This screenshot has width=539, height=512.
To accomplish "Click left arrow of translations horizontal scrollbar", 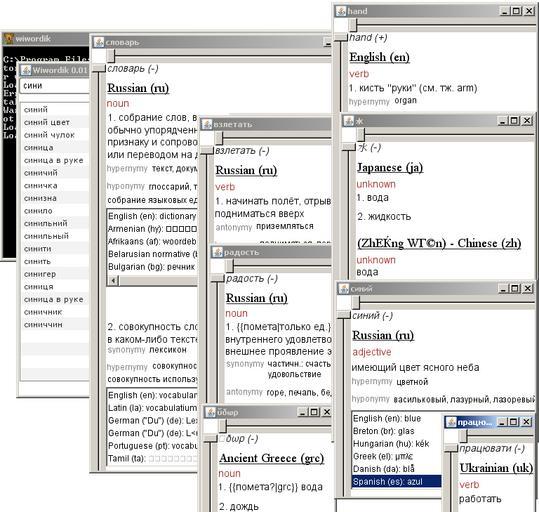I will 114,281.
